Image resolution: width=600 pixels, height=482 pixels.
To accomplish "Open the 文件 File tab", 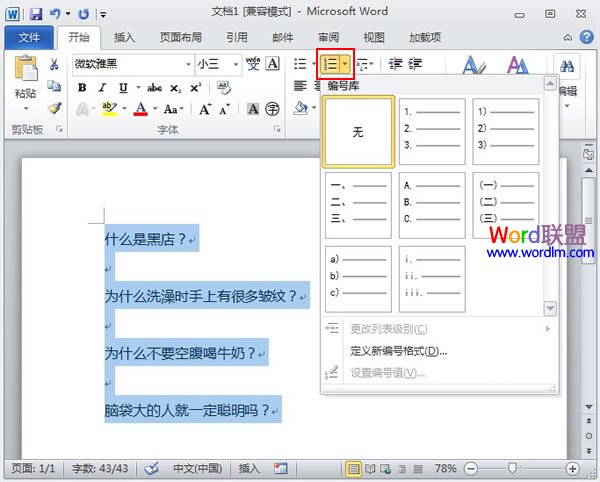I will pyautogui.click(x=29, y=37).
